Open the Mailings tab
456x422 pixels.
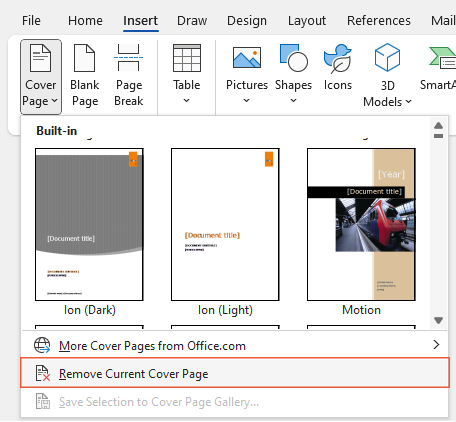click(x=443, y=21)
